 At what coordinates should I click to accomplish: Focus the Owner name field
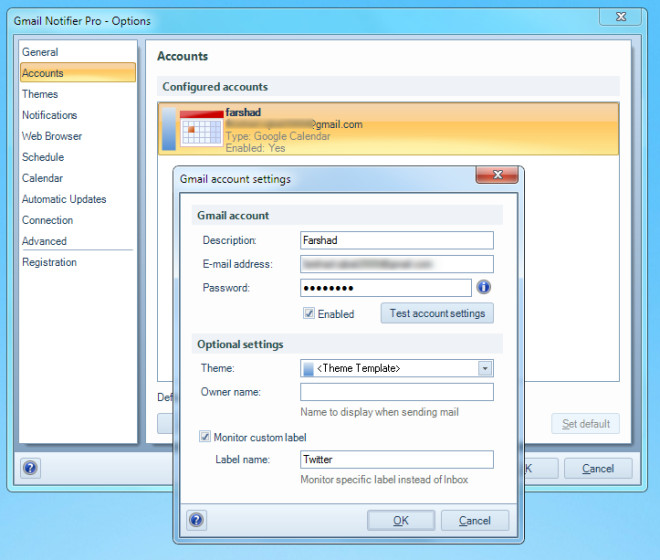397,392
